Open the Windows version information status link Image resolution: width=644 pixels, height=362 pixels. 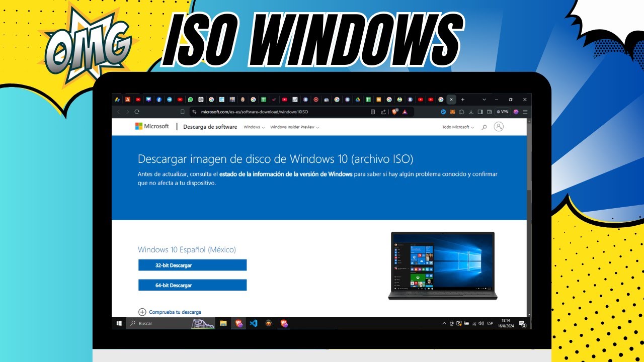[285, 174]
